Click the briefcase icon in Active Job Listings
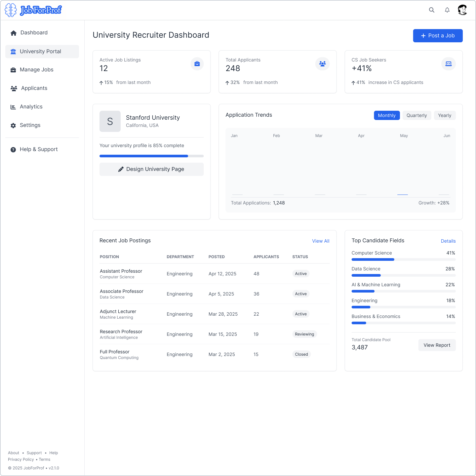Screen dimensions: 476x476 (197, 64)
